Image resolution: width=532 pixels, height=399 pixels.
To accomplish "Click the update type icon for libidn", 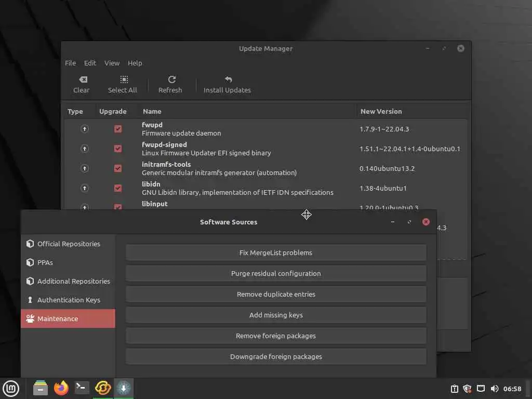I will [x=85, y=188].
